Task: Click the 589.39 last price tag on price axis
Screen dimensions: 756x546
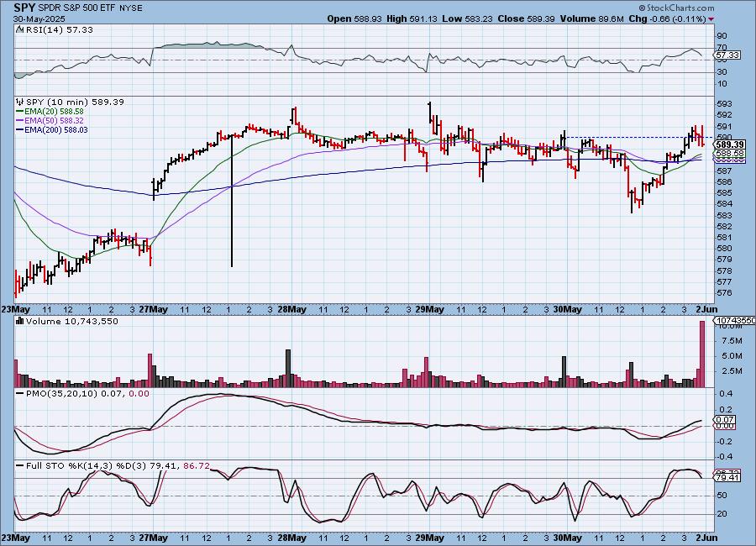Action: pyautogui.click(x=731, y=144)
